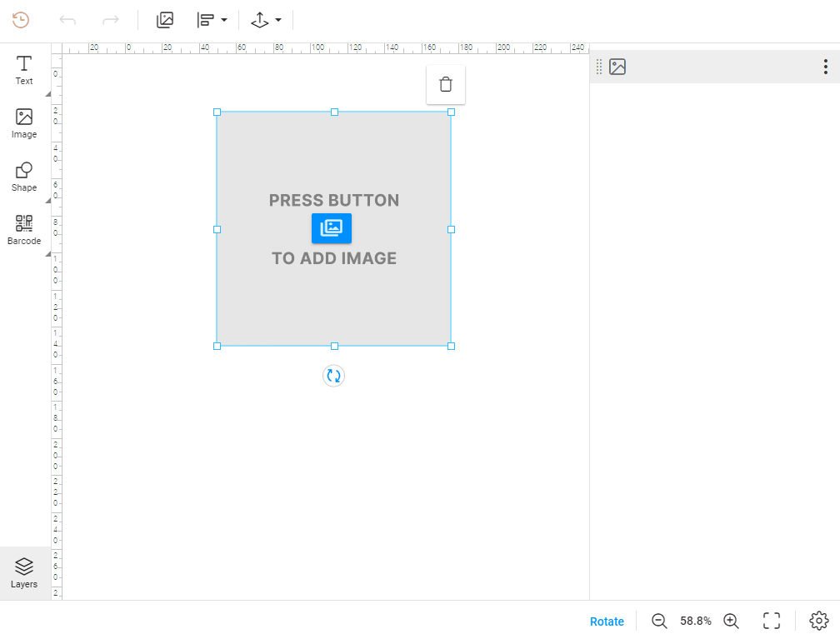The height and width of the screenshot is (639, 840).
Task: Click the left-middle resize handle
Action: (217, 229)
